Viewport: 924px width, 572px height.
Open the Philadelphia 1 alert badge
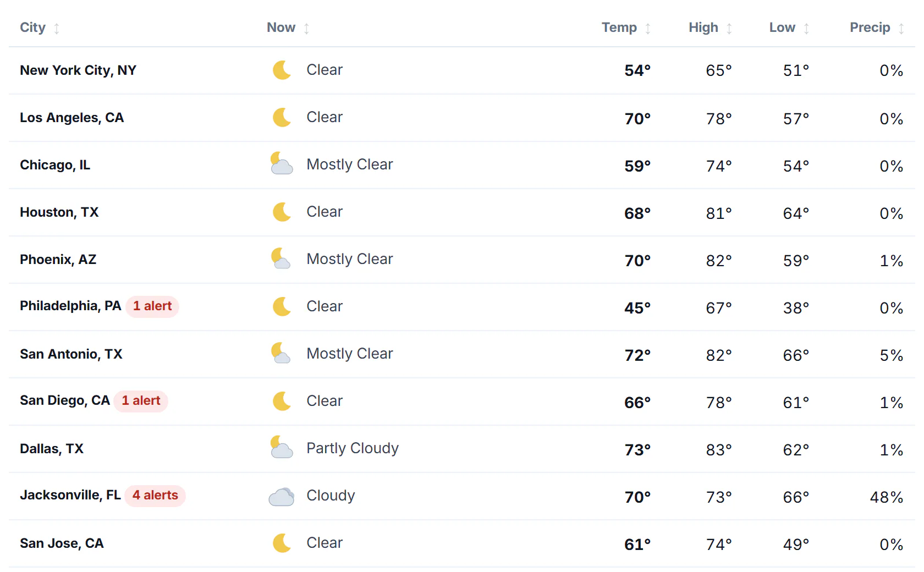tap(152, 306)
